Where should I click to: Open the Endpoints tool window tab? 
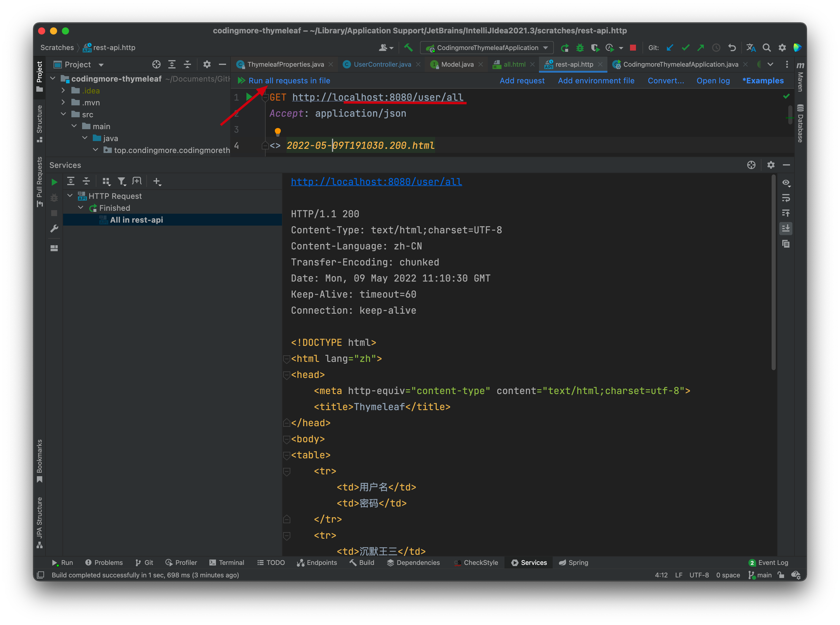pyautogui.click(x=317, y=562)
